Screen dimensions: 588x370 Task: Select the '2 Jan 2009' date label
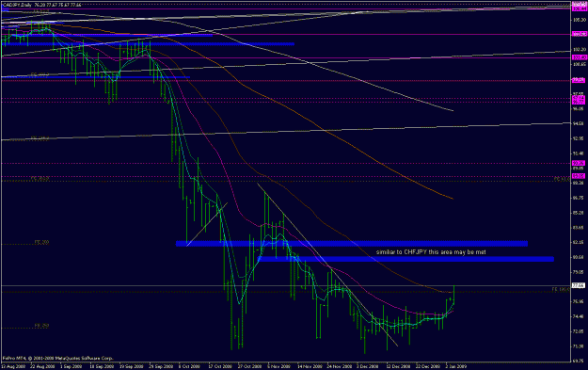[455, 366]
